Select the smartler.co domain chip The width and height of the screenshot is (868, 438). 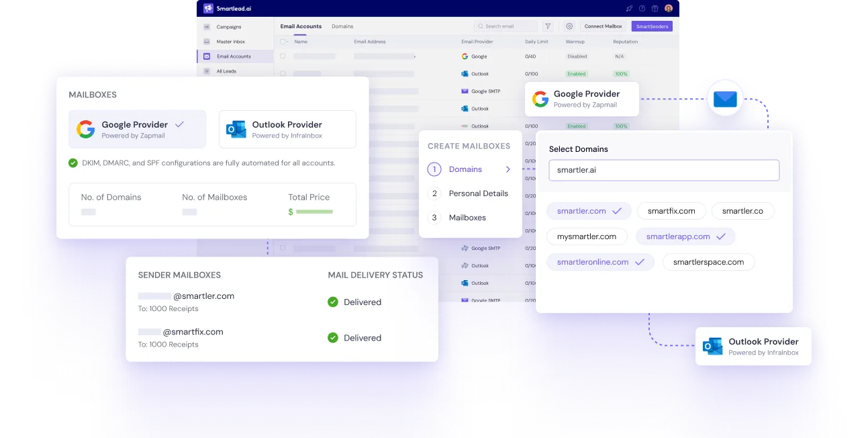742,211
